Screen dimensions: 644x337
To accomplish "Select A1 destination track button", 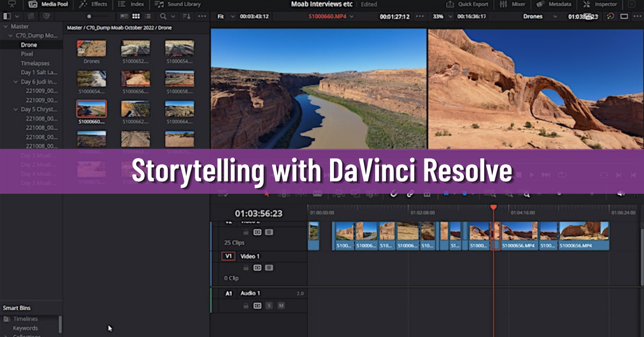I will (229, 294).
